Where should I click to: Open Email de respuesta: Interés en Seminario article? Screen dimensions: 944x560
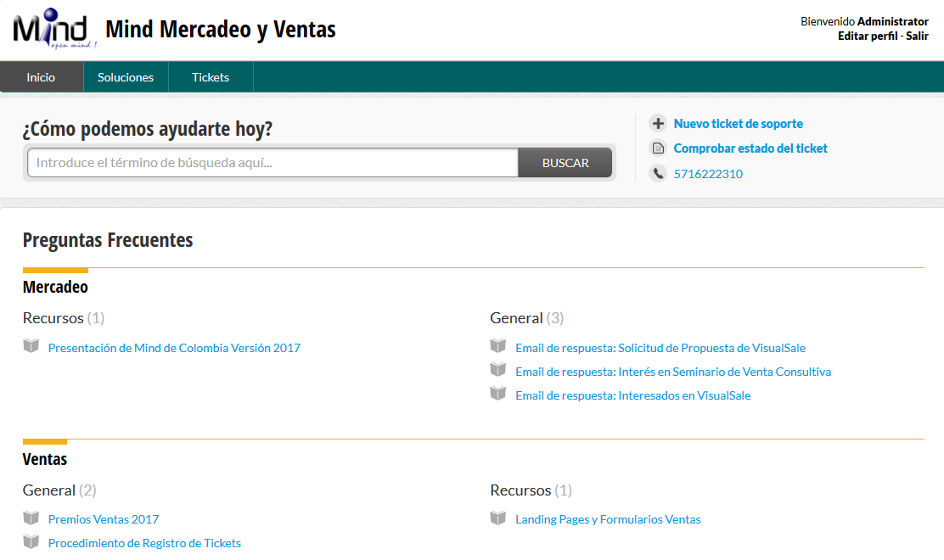coord(673,372)
